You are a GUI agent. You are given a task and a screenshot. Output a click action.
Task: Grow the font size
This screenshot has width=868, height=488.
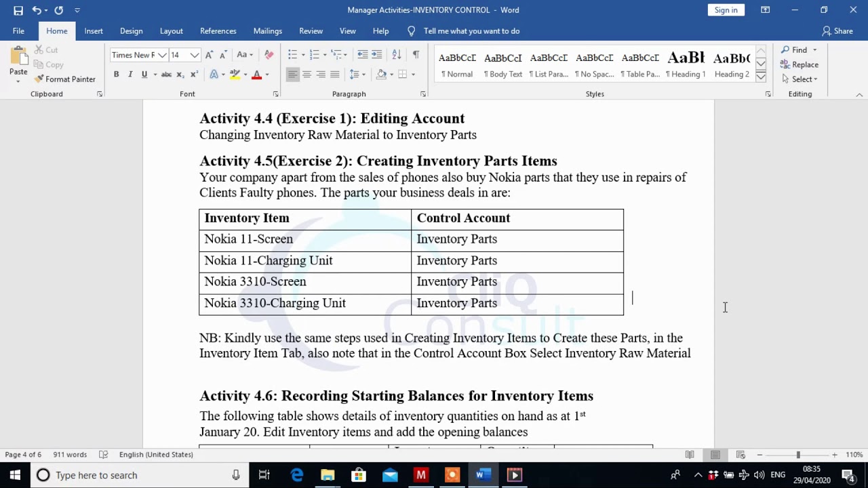click(209, 55)
